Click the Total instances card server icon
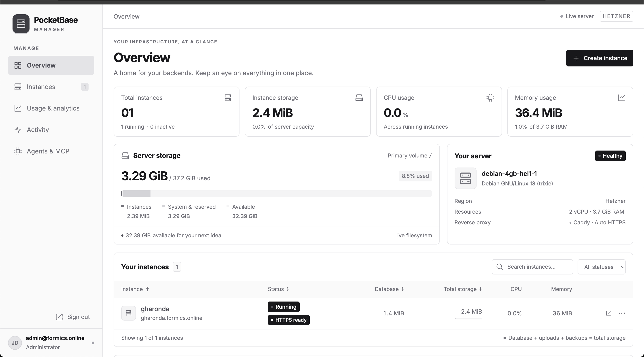This screenshot has height=357, width=644. [228, 98]
